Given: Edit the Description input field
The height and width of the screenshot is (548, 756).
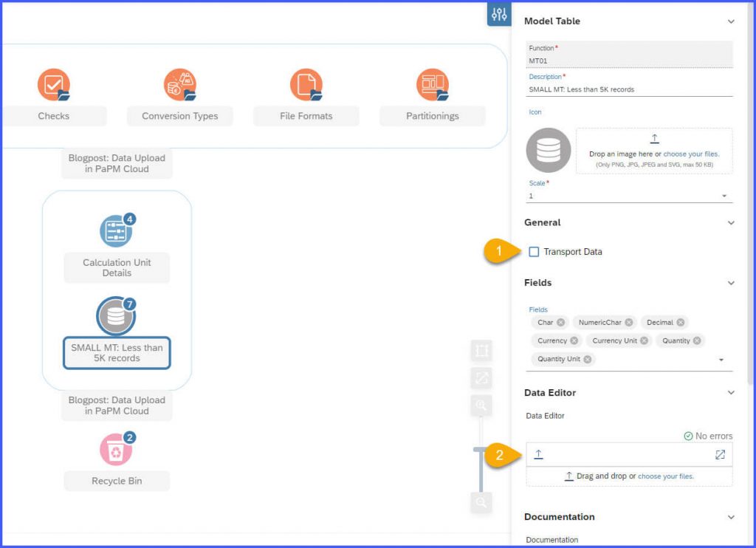Looking at the screenshot, I should 629,89.
